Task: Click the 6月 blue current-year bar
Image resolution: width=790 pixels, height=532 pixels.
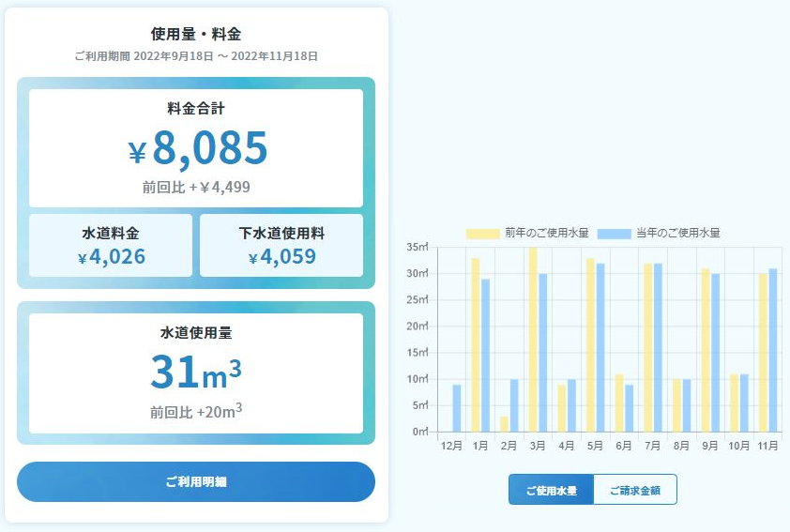Action: 630,408
